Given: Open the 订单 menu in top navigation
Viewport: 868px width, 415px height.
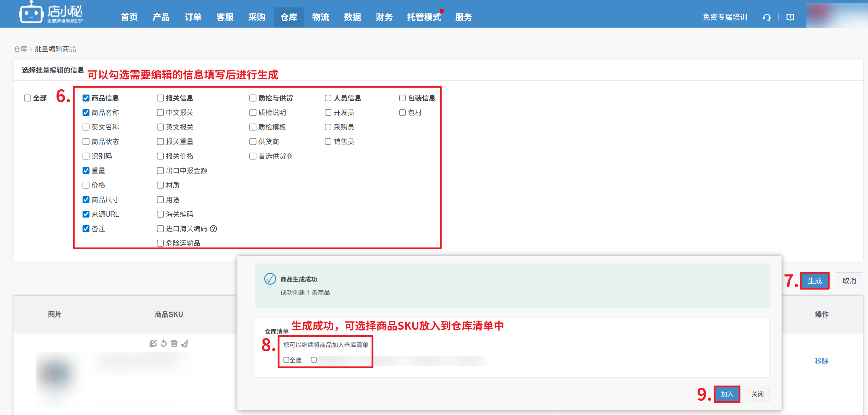Looking at the screenshot, I should tap(193, 17).
